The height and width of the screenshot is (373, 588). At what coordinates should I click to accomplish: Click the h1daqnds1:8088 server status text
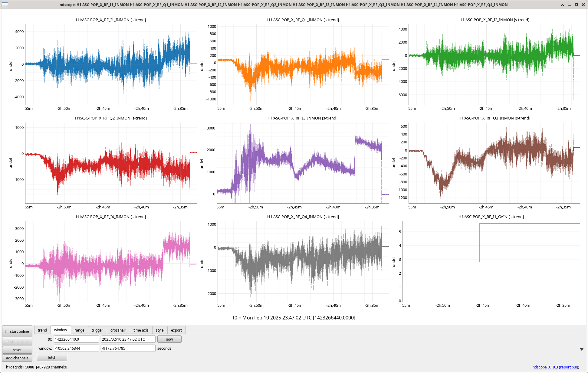[x=37, y=367]
